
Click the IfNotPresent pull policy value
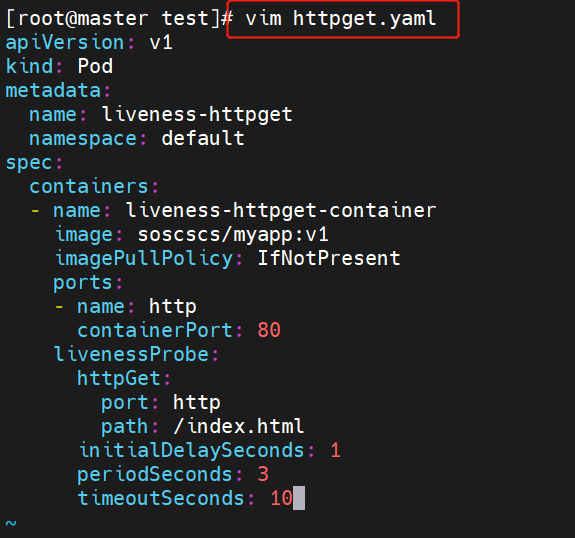(x=329, y=259)
